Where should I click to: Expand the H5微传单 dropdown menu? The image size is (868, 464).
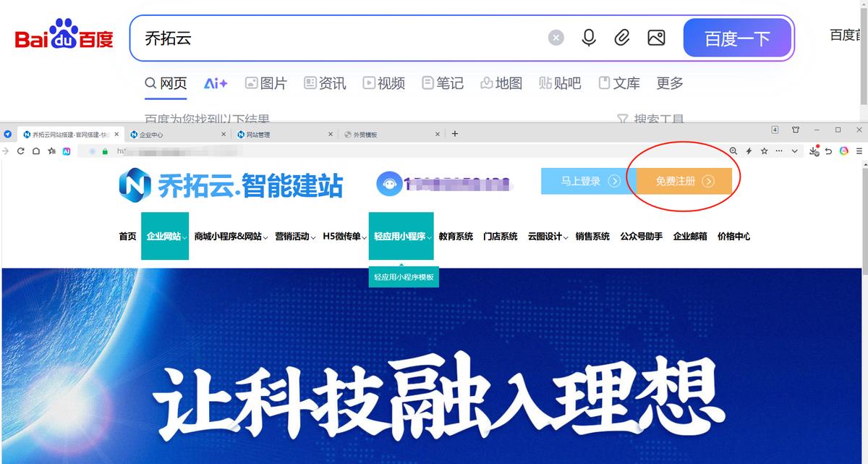coord(344,236)
